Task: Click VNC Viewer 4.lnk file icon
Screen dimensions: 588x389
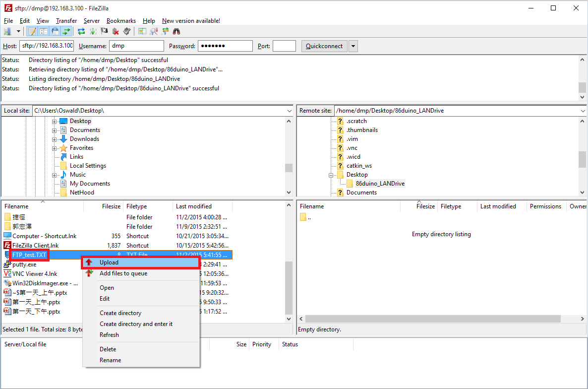Action: tap(7, 274)
